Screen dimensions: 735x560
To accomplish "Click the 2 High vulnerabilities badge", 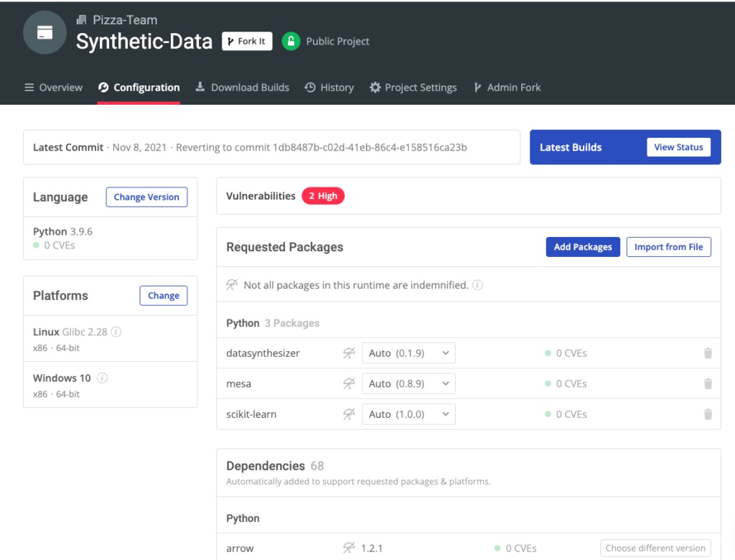I will pyautogui.click(x=323, y=195).
